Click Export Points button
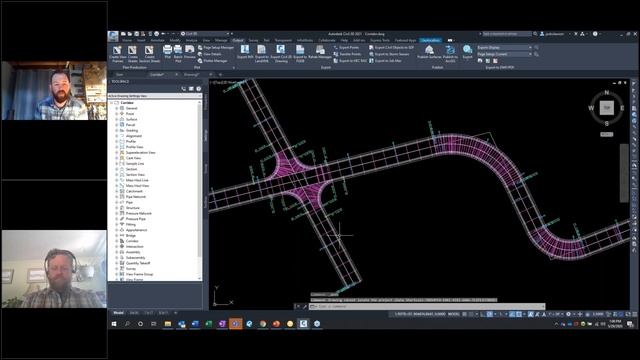Image resolution: width=640 pixels, height=360 pixels. (x=346, y=48)
